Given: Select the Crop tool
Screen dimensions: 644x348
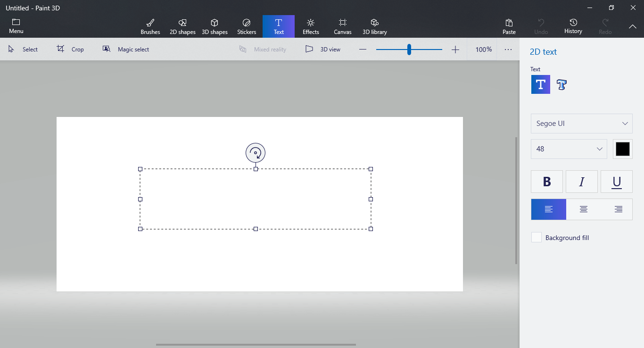Looking at the screenshot, I should tap(71, 49).
